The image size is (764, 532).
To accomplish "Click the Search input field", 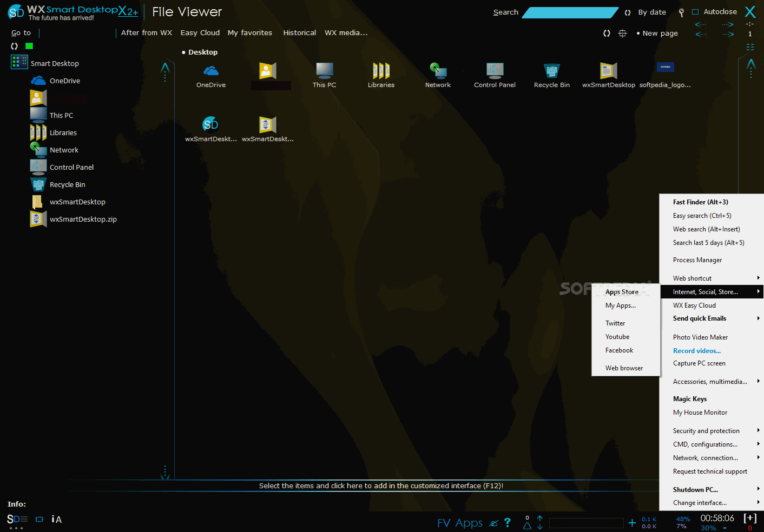I will (570, 12).
